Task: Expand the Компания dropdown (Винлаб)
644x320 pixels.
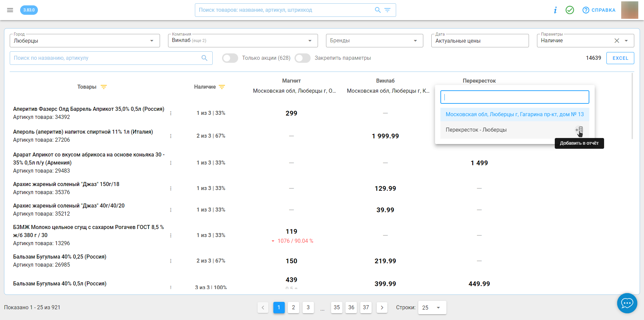Action: 243,41
